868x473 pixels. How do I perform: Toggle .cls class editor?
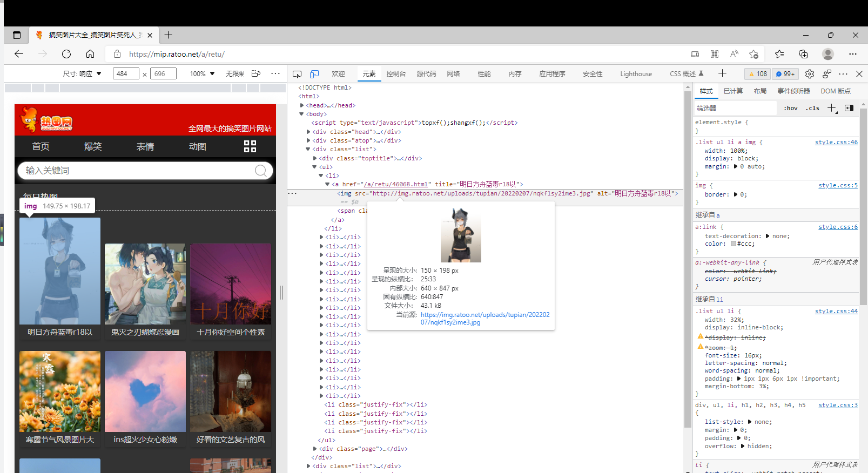[812, 108]
